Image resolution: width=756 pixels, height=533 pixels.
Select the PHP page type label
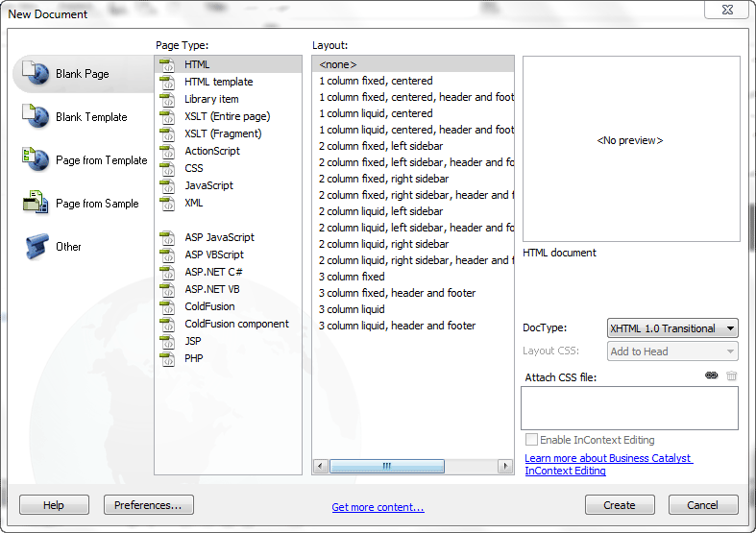point(194,358)
